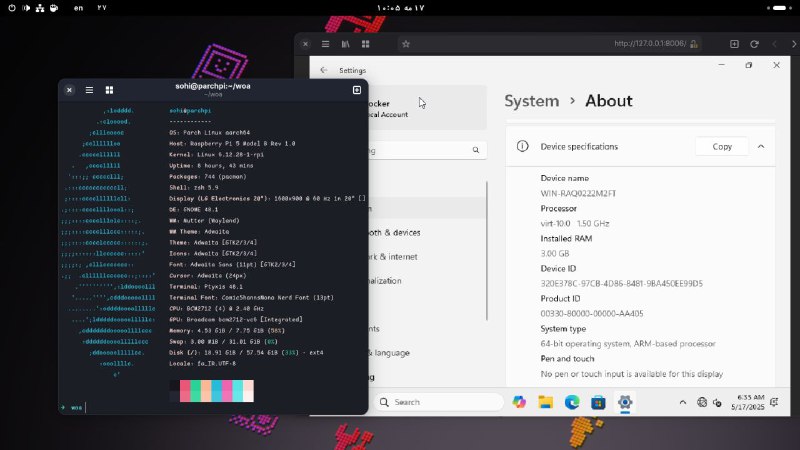The width and height of the screenshot is (800, 450).
Task: Click the URL lock icon
Action: pyautogui.click(x=694, y=44)
